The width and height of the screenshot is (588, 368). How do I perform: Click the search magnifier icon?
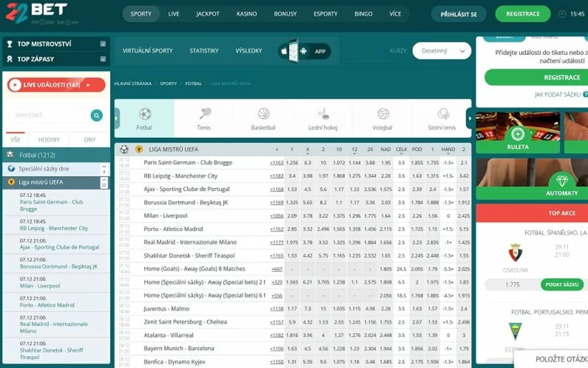(97, 116)
